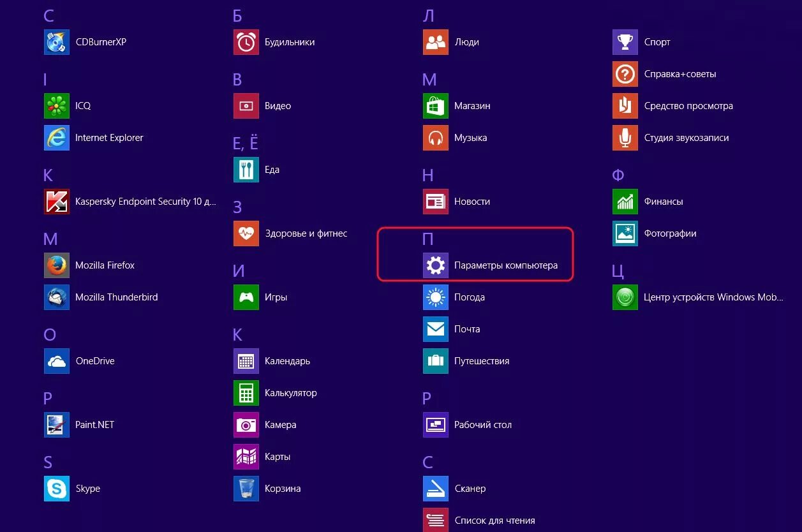The height and width of the screenshot is (532, 802).
Task: Click the "Е, Ё" group header
Action: tap(246, 144)
